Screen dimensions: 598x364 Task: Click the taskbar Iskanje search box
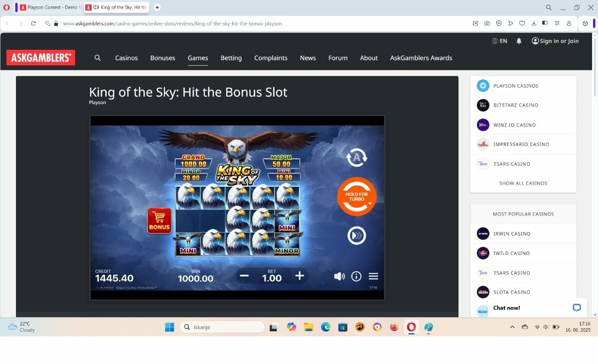[x=222, y=327]
